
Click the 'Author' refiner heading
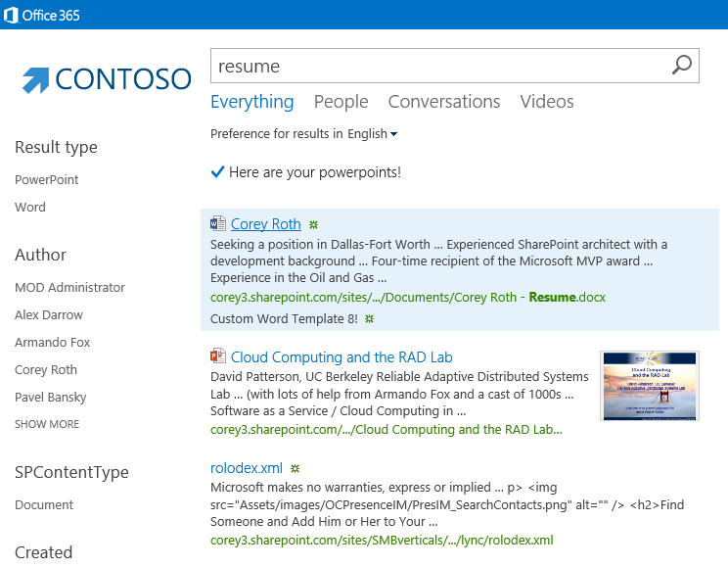[41, 255]
